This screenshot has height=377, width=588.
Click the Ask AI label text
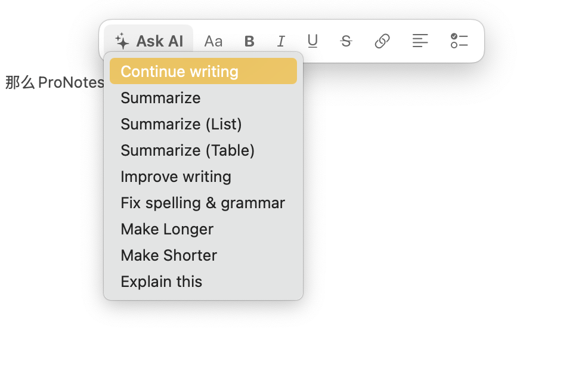click(159, 41)
